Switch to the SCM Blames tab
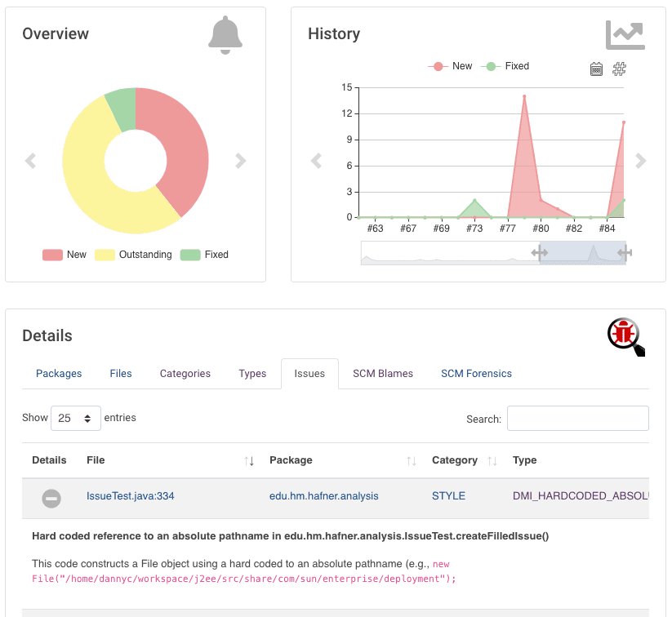This screenshot has width=672, height=617. click(383, 373)
